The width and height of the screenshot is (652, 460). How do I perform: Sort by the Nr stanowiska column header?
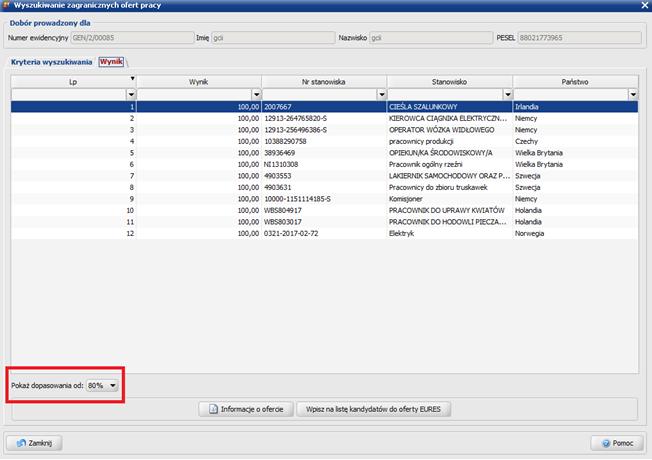tap(324, 82)
